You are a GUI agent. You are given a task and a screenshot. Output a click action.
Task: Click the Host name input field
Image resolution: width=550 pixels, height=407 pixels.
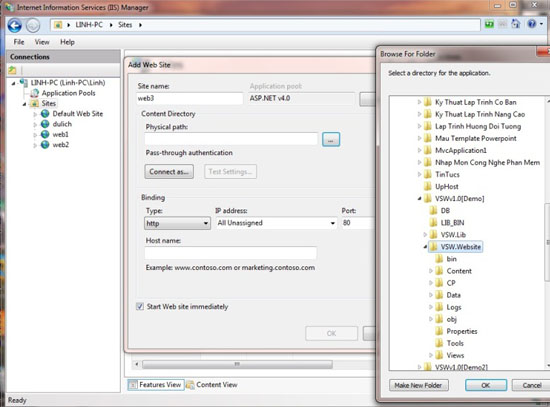tap(231, 253)
